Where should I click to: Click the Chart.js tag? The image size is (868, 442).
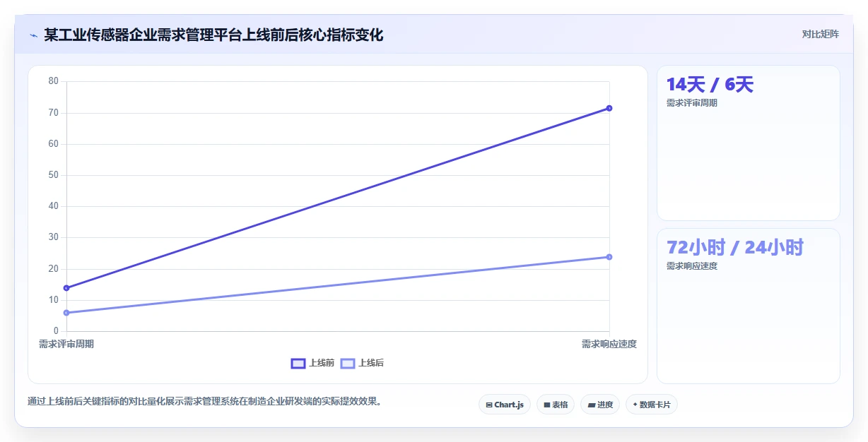(x=505, y=405)
